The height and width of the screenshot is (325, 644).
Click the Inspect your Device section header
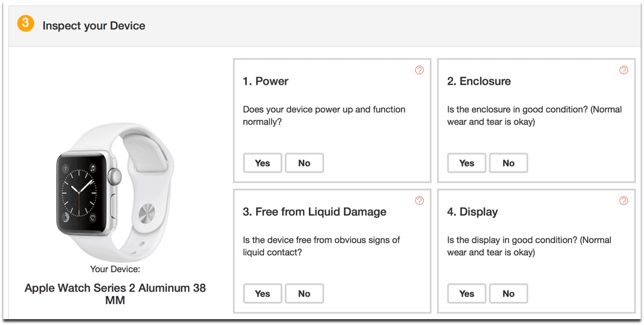(94, 26)
